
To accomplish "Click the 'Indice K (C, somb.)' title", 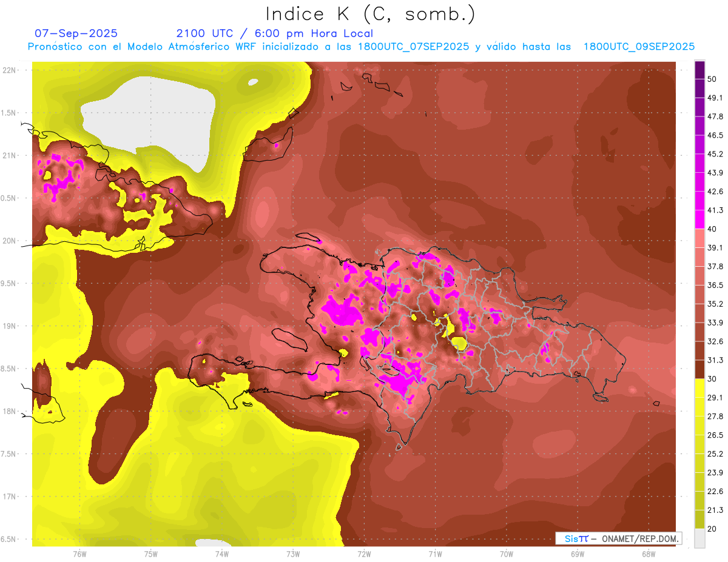I will [x=370, y=13].
